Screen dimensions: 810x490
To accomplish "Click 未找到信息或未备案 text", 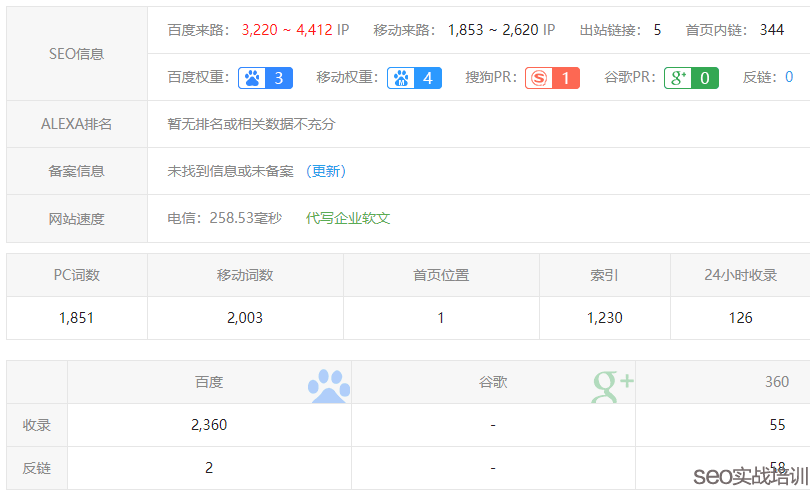I will coord(230,171).
